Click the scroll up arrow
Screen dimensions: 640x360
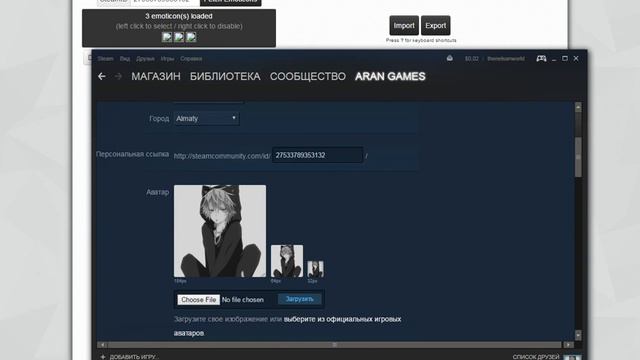[578, 107]
